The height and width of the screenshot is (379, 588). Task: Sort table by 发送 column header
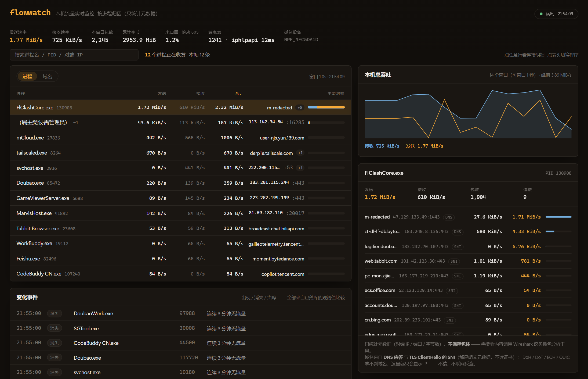pyautogui.click(x=162, y=94)
